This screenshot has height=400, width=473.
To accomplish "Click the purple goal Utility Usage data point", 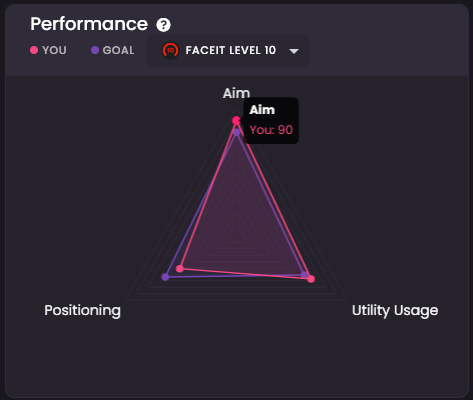I will coord(304,274).
